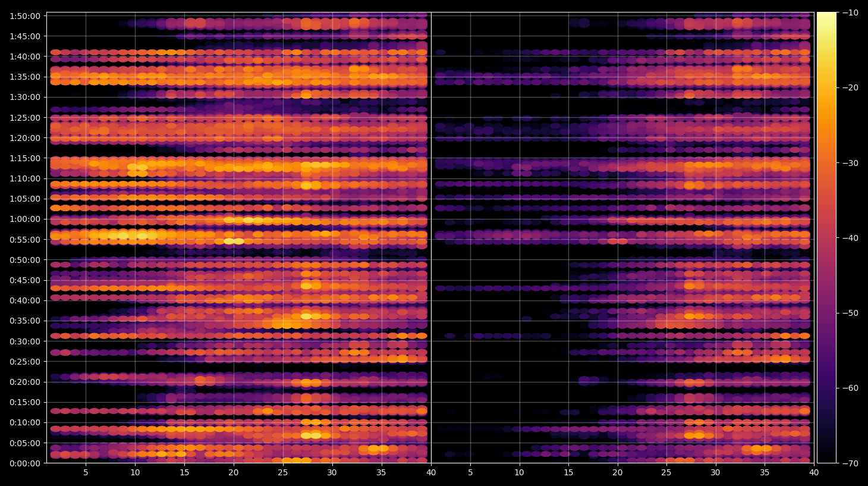This screenshot has height=486, width=868.
Task: Click x-axis label 5 under the left heatmap
Action: tap(86, 473)
